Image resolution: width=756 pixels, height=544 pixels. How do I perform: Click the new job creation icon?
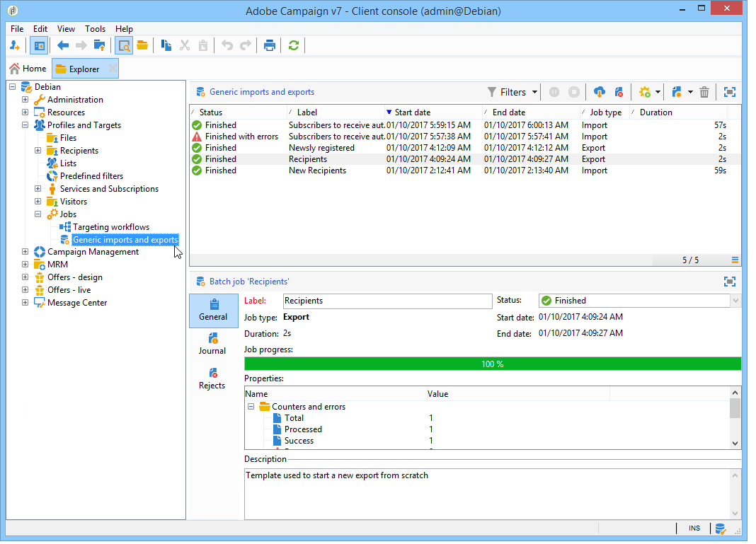(x=677, y=92)
